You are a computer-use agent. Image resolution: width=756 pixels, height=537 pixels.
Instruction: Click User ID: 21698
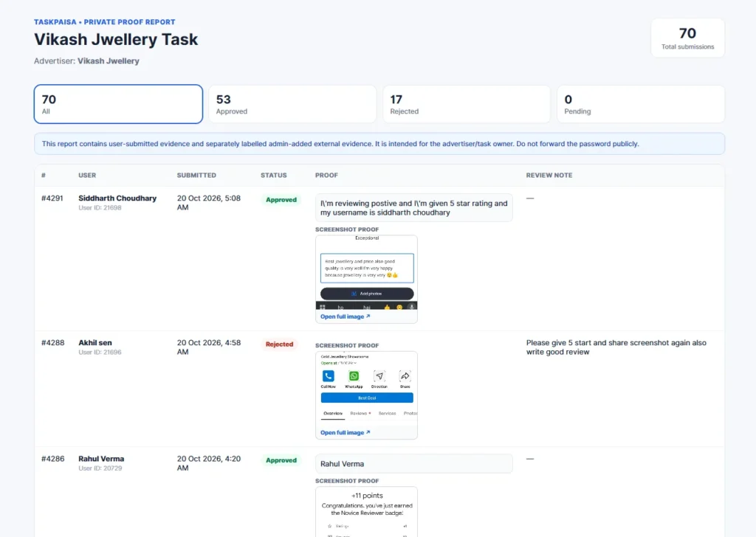tap(100, 207)
